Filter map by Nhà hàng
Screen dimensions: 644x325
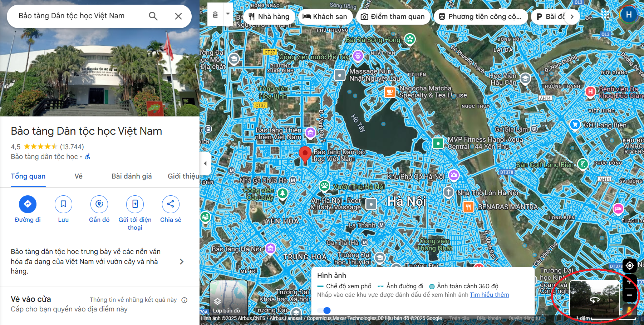pos(269,17)
